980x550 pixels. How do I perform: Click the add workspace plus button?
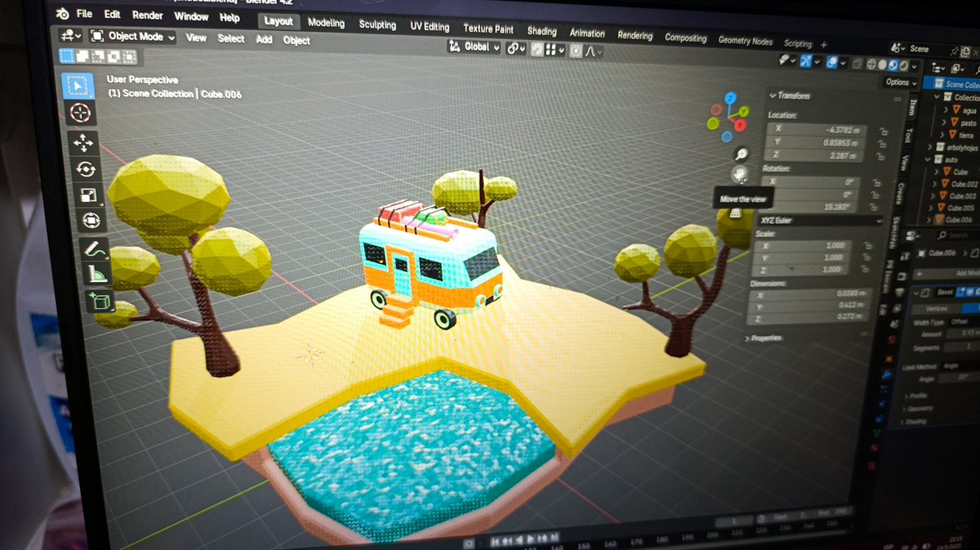coord(823,45)
